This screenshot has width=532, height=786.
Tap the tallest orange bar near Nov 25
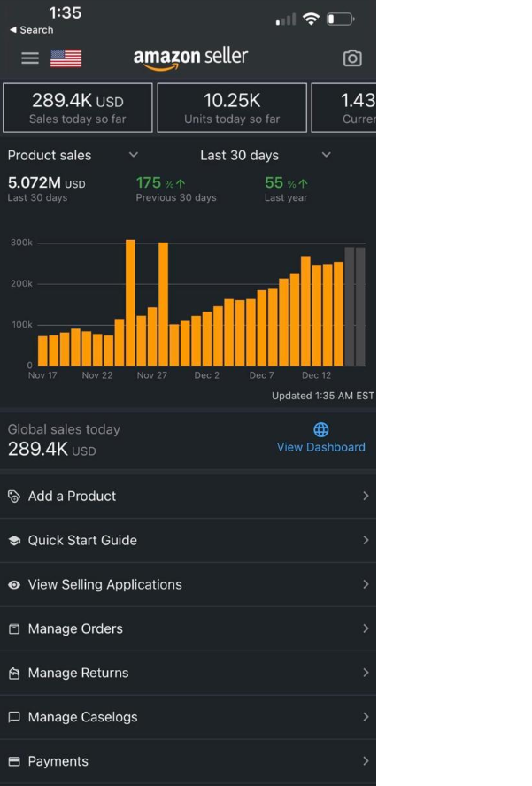(x=130, y=303)
